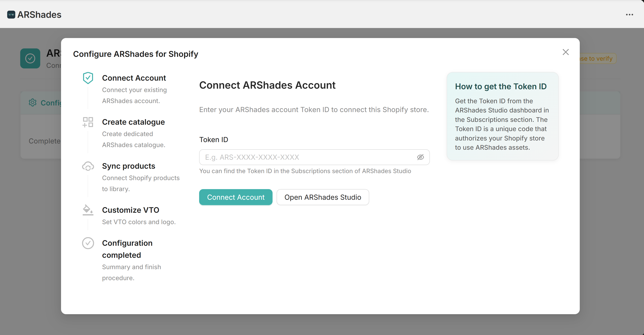Screen dimensions: 644x335
Task: Click the How to get the Token ID heading
Action: click(x=501, y=86)
